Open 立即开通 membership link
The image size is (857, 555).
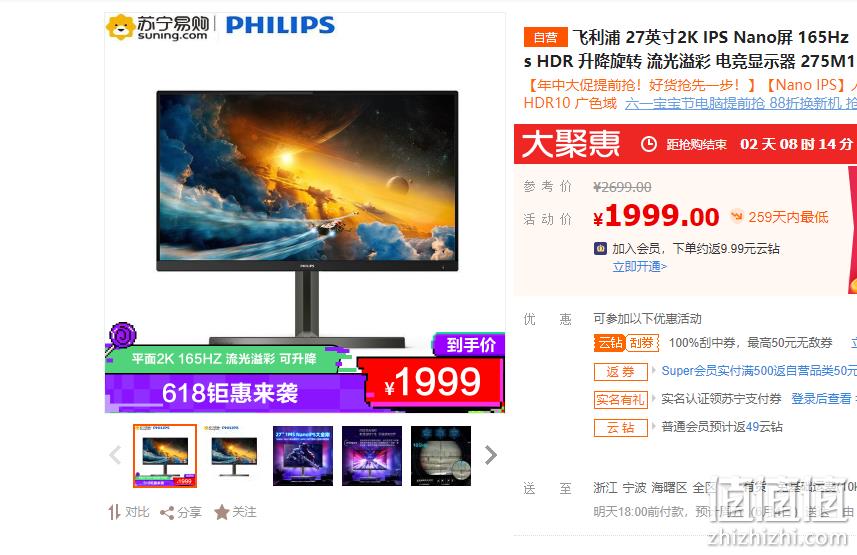639,267
